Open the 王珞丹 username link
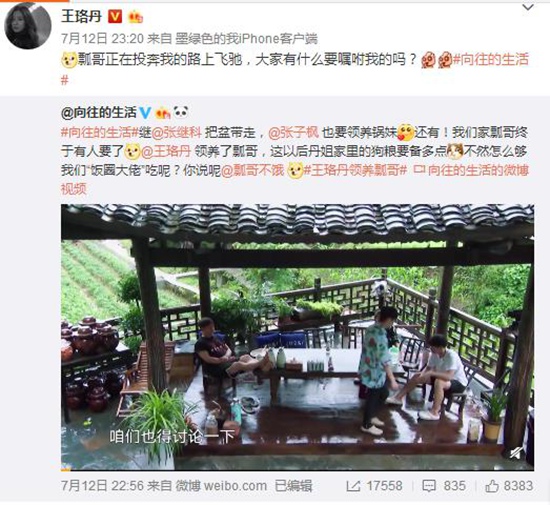This screenshot has width=550, height=505. [x=81, y=16]
